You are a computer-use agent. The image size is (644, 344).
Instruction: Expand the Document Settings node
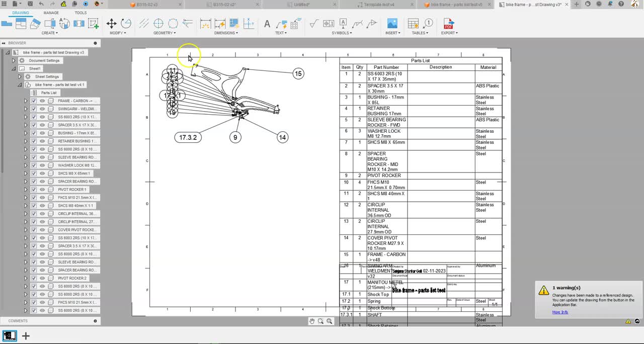(x=13, y=60)
